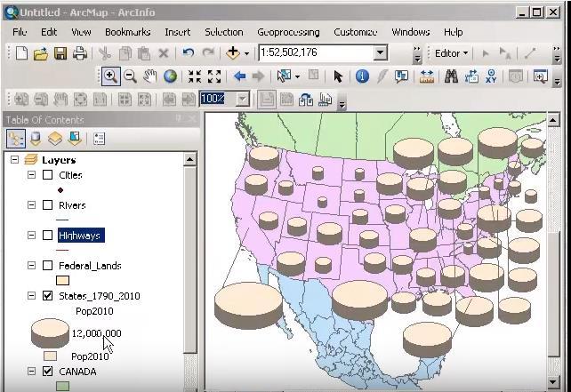Open the Customize menu
571x392 pixels.
tap(356, 32)
